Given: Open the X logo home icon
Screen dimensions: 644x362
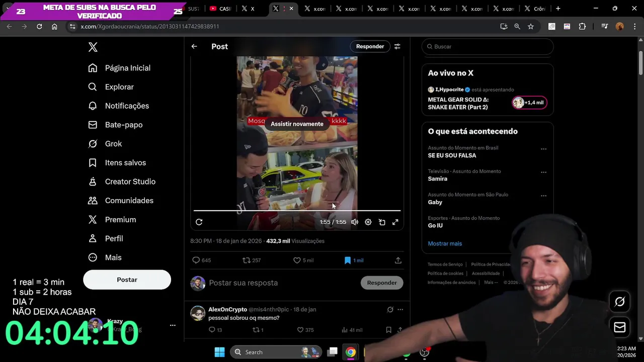Looking at the screenshot, I should (93, 47).
